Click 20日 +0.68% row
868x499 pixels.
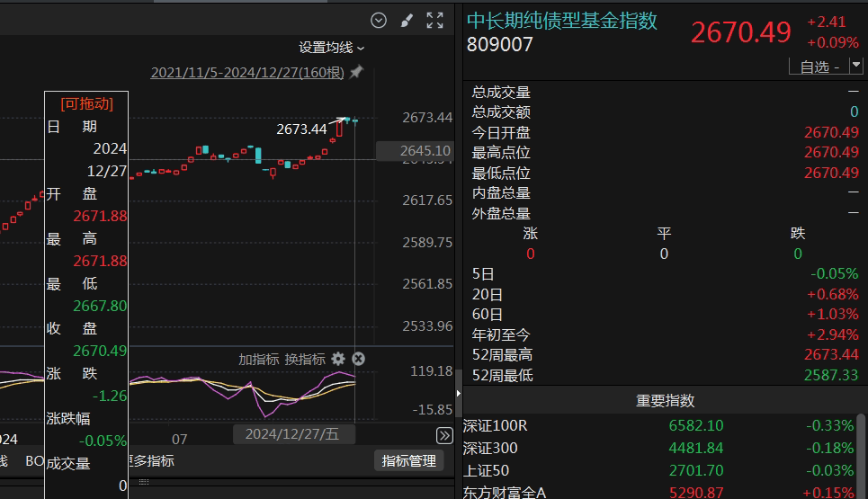point(665,294)
